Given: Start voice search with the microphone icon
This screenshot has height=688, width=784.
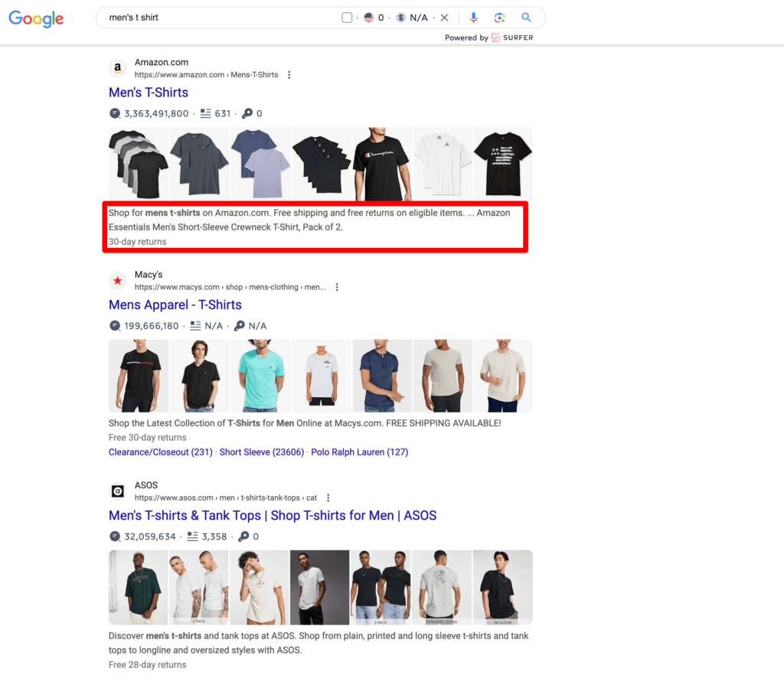Looking at the screenshot, I should [474, 18].
